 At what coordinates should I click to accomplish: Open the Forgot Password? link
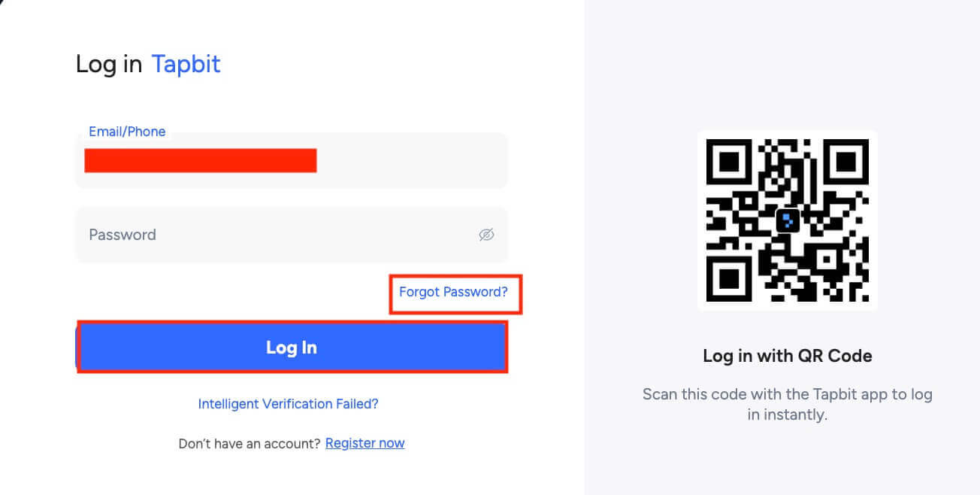453,292
